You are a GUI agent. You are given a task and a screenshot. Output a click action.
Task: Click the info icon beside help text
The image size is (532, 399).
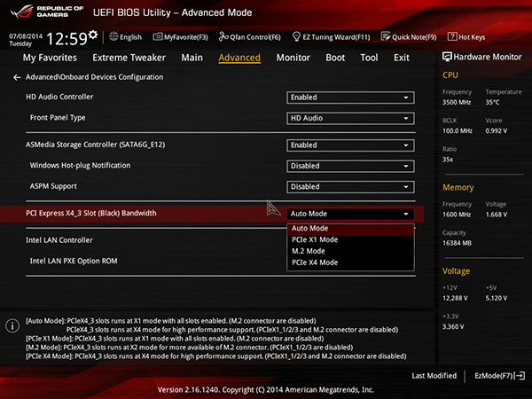[12, 325]
